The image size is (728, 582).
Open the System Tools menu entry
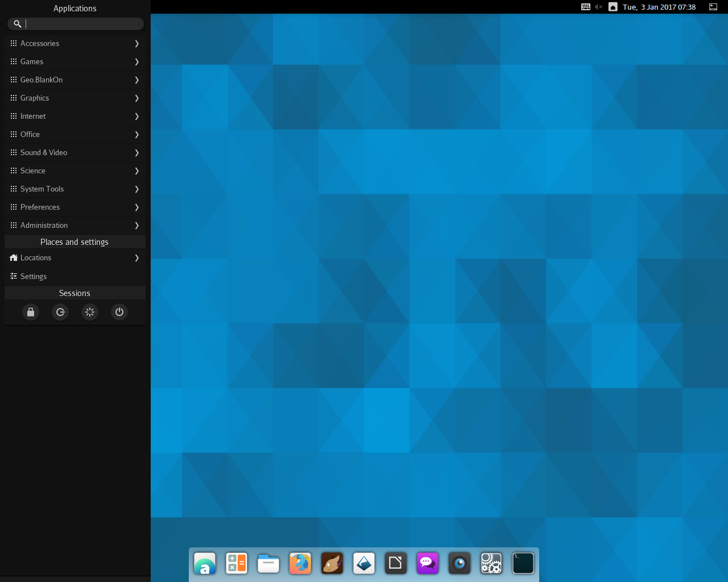[75, 189]
